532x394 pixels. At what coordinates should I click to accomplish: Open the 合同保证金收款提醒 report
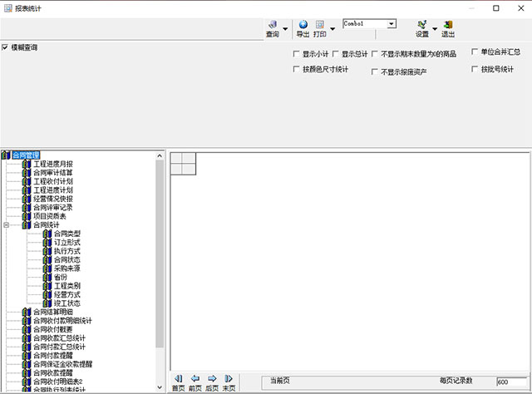(x=63, y=364)
